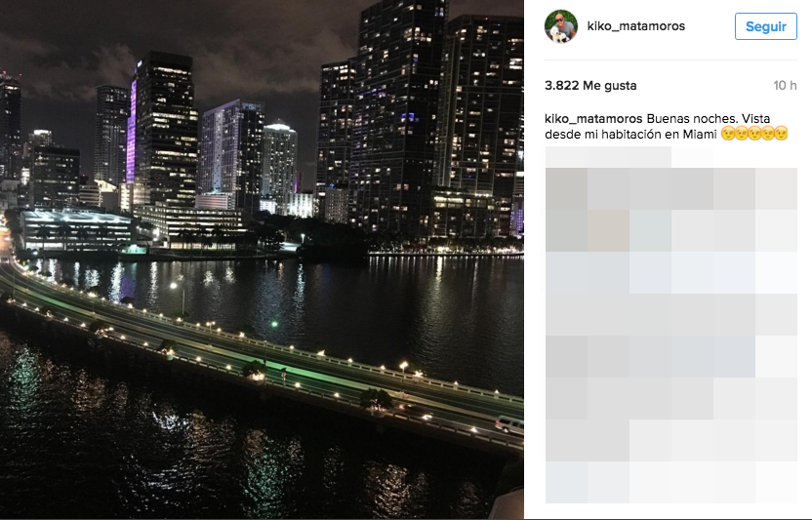Click the 10 h post timestamp
This screenshot has width=812, height=520.
point(785,86)
